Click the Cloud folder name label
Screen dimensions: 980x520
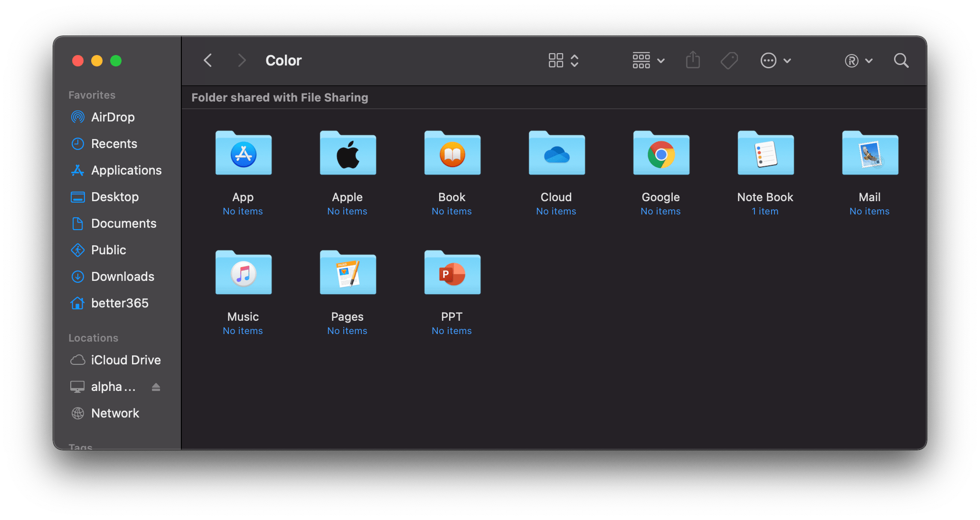point(556,197)
